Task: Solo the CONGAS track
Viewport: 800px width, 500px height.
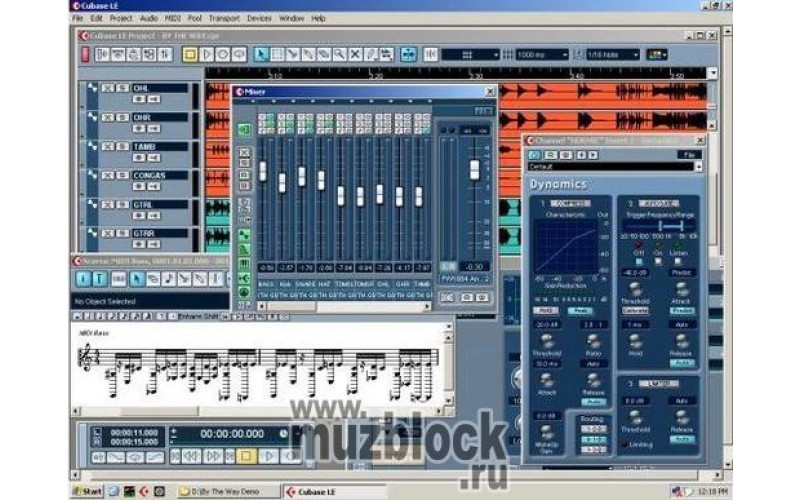Action: [x=122, y=175]
